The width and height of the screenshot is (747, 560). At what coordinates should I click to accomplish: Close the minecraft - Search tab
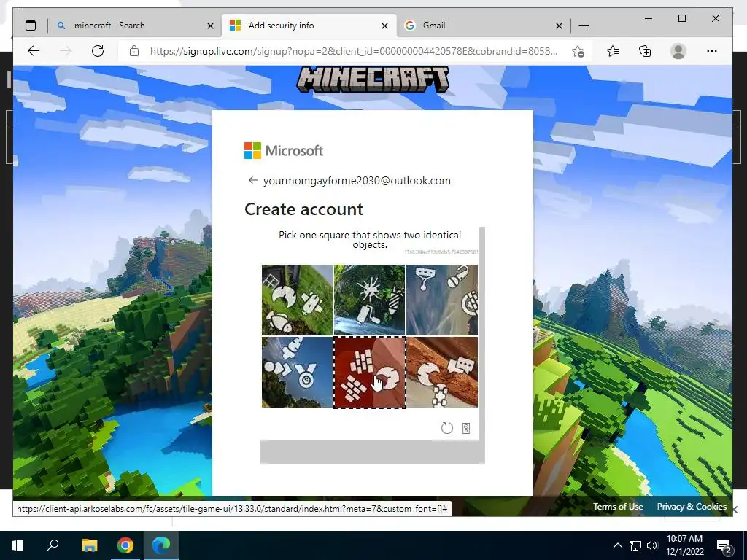(210, 26)
